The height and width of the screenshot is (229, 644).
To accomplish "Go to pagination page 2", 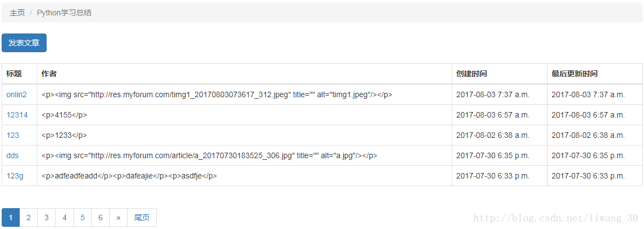I will pyautogui.click(x=29, y=217).
